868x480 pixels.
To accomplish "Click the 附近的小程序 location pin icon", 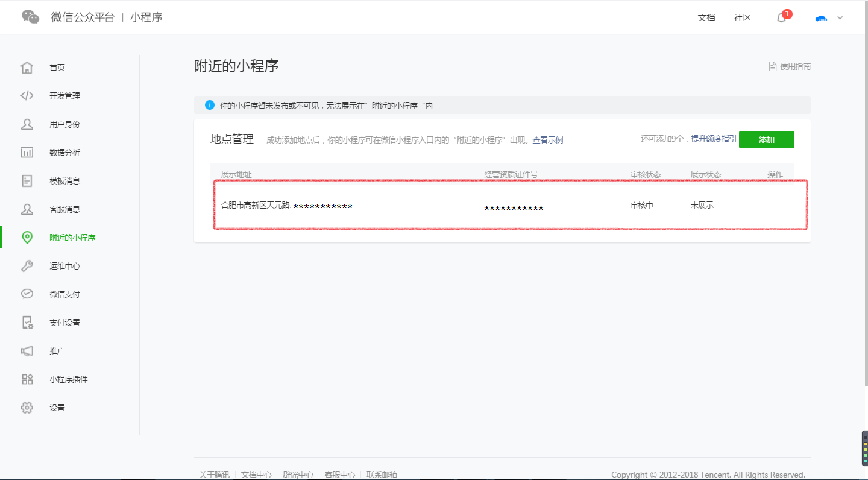I will click(x=27, y=237).
